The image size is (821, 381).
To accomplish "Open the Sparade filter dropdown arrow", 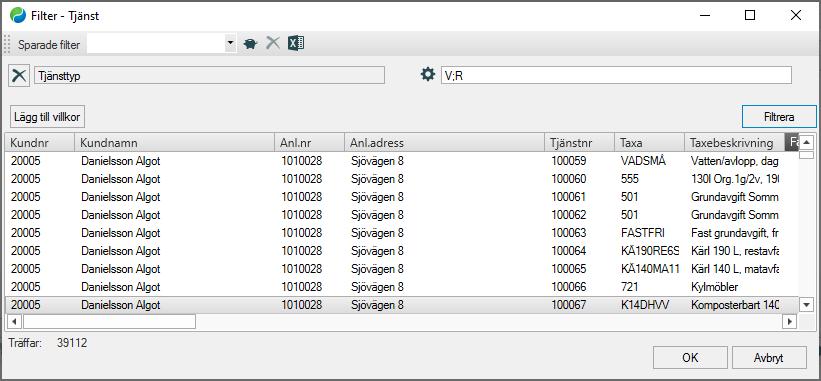I will (x=230, y=44).
